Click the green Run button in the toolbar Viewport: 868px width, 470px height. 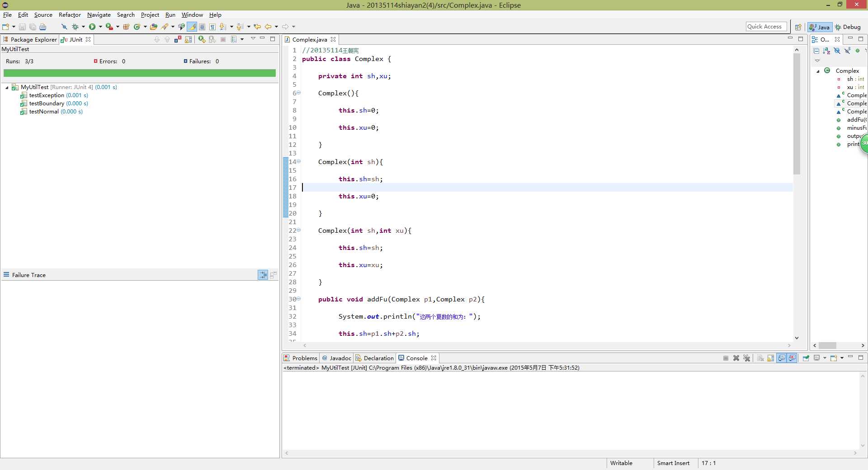(x=92, y=27)
